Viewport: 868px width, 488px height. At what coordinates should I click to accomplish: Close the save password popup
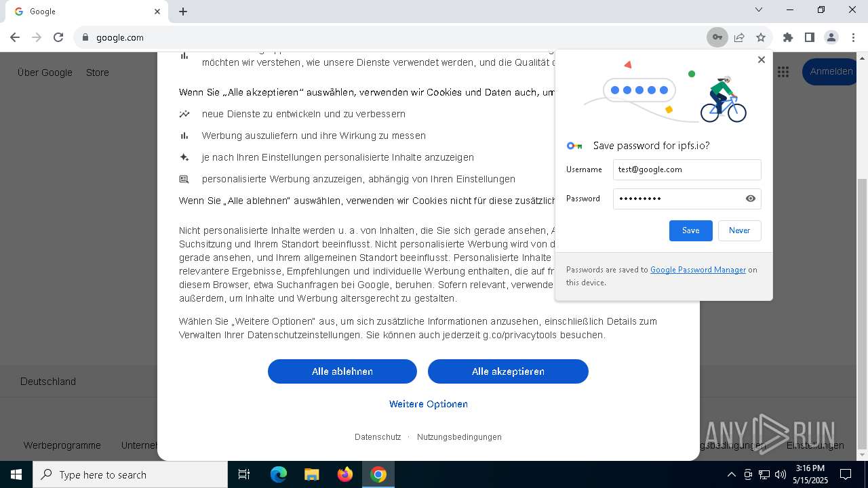(762, 60)
